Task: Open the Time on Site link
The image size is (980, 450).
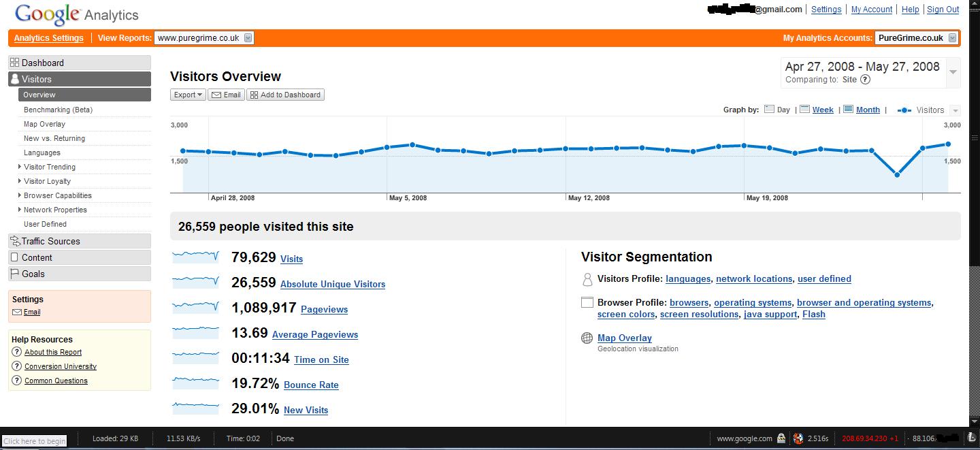Action: pyautogui.click(x=321, y=360)
